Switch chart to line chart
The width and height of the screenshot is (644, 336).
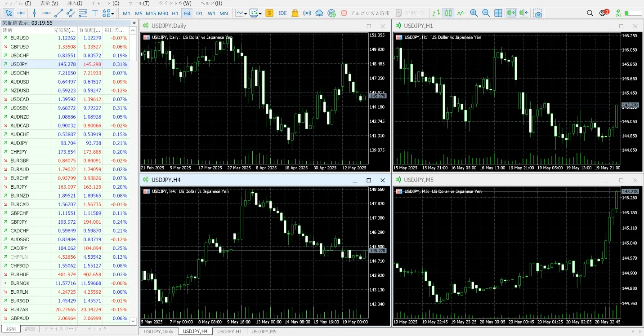461,13
